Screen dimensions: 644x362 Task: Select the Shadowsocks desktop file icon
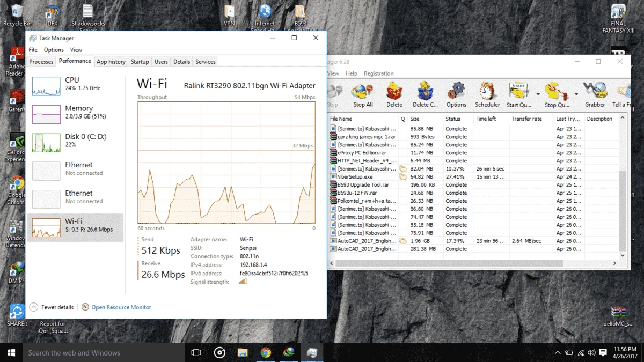pyautogui.click(x=89, y=16)
